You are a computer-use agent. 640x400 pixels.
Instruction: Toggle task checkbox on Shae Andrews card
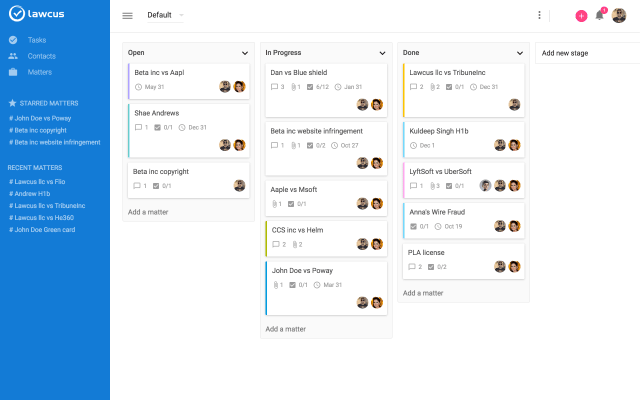pos(158,127)
